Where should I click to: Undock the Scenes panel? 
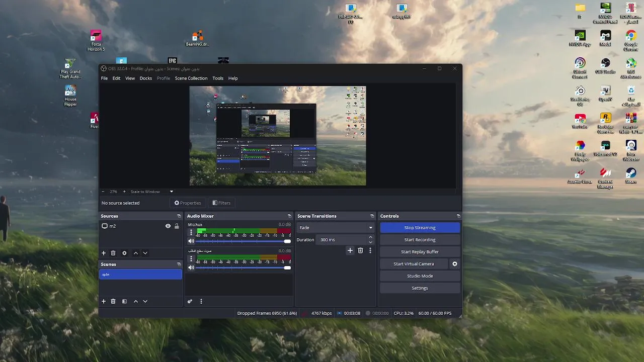(179, 264)
